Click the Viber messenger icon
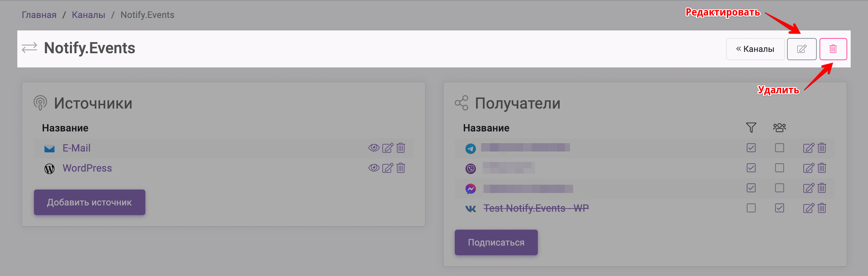 pyautogui.click(x=471, y=169)
